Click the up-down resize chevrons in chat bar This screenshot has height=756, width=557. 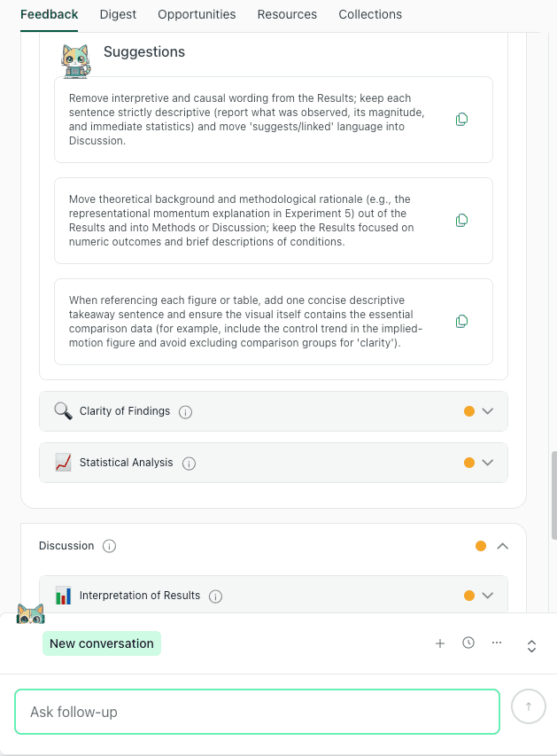[x=531, y=646]
